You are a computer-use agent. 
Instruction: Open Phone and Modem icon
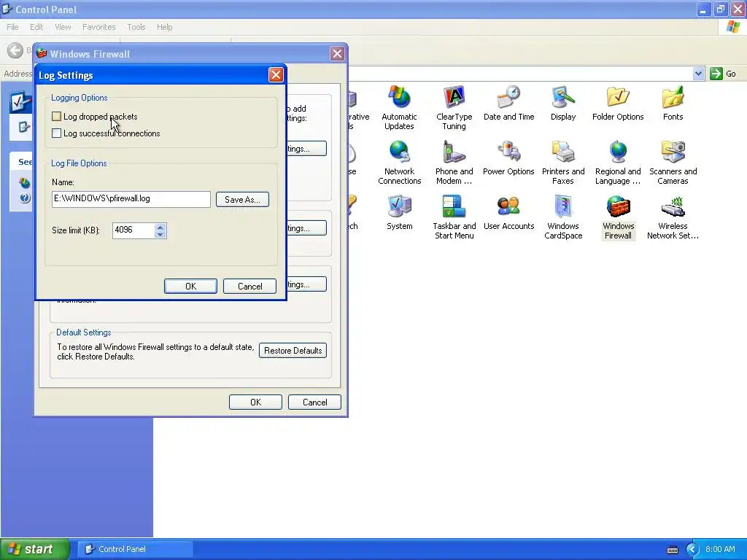click(x=454, y=163)
